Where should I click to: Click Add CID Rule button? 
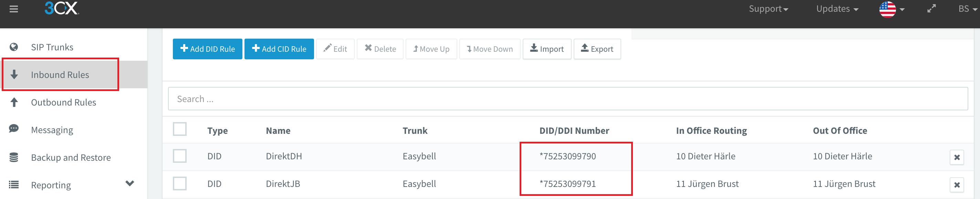click(279, 49)
